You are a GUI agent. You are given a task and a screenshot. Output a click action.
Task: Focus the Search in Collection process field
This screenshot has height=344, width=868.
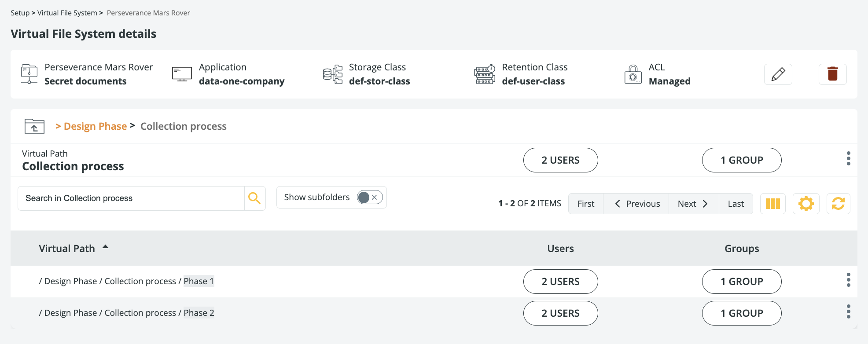point(131,198)
